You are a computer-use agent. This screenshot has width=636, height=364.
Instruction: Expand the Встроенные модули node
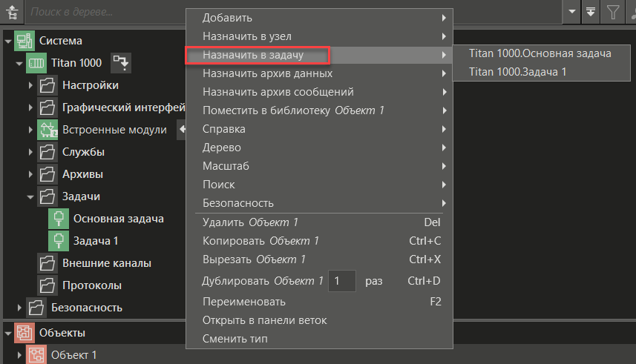tap(30, 130)
